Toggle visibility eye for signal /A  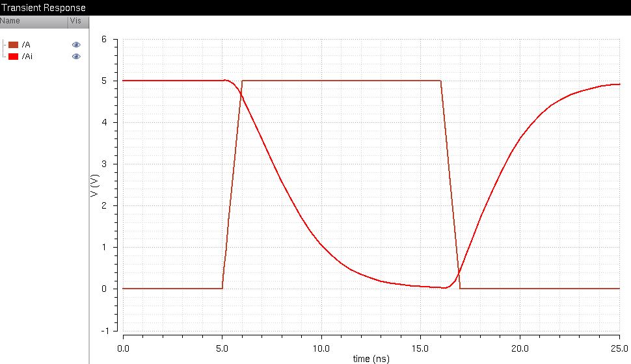[76, 45]
